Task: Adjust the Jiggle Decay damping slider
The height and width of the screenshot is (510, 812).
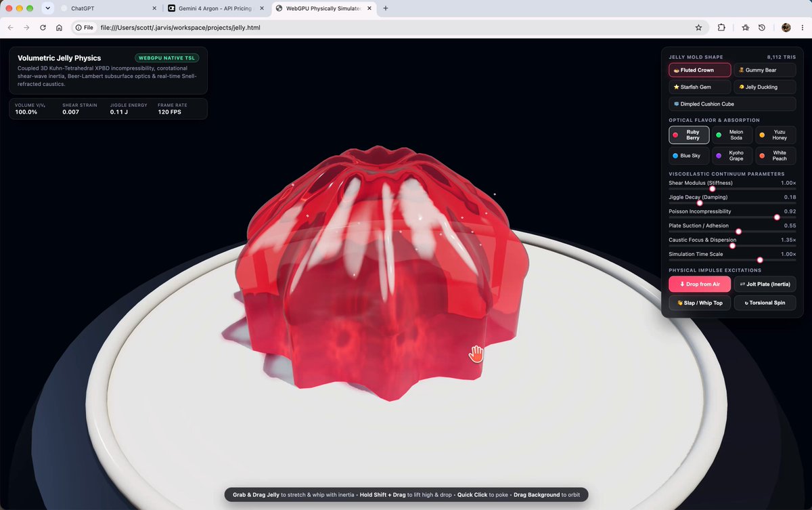Action: click(x=732, y=203)
